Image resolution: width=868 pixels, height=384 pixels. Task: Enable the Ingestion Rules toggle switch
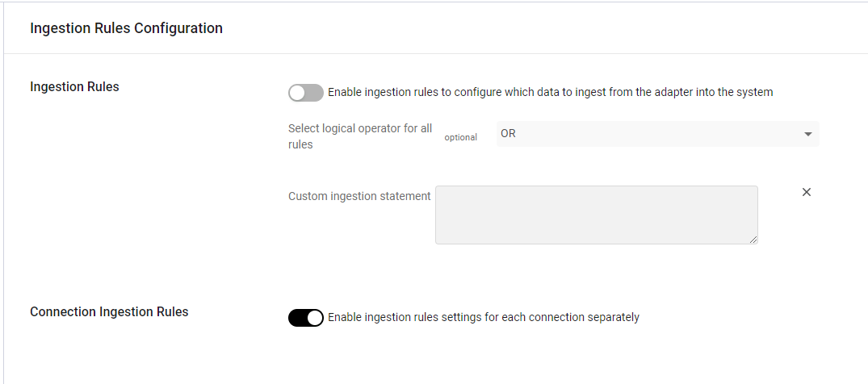tap(305, 93)
